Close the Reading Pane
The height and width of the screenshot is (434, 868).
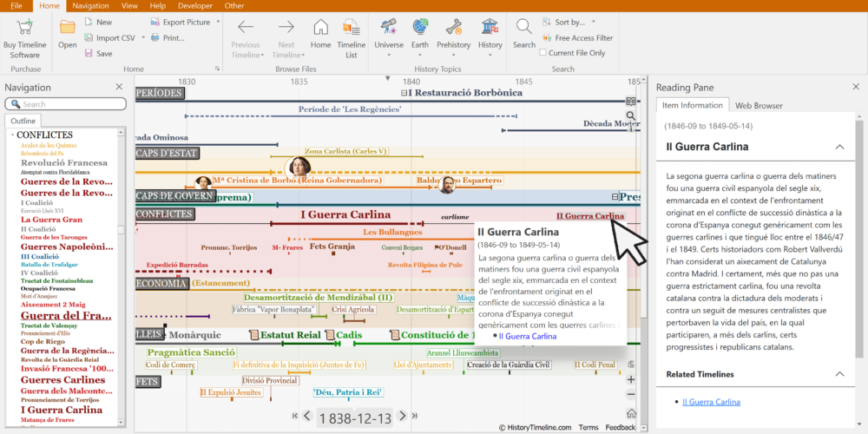856,87
